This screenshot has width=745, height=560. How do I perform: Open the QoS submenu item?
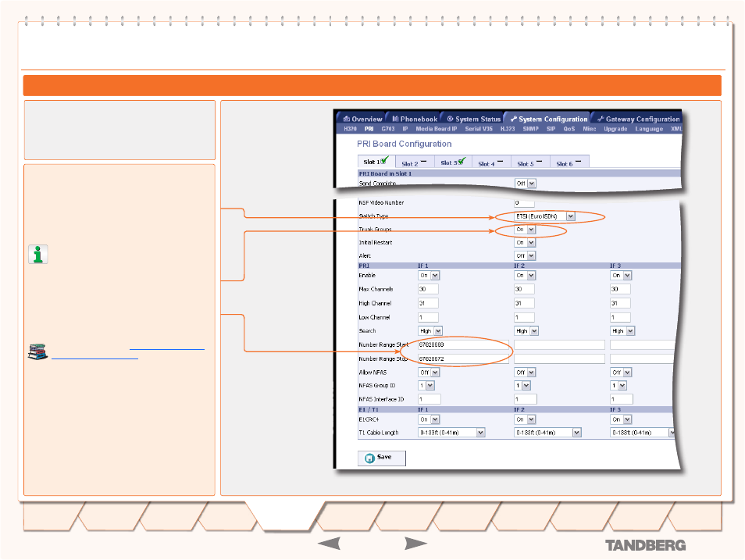(x=569, y=129)
